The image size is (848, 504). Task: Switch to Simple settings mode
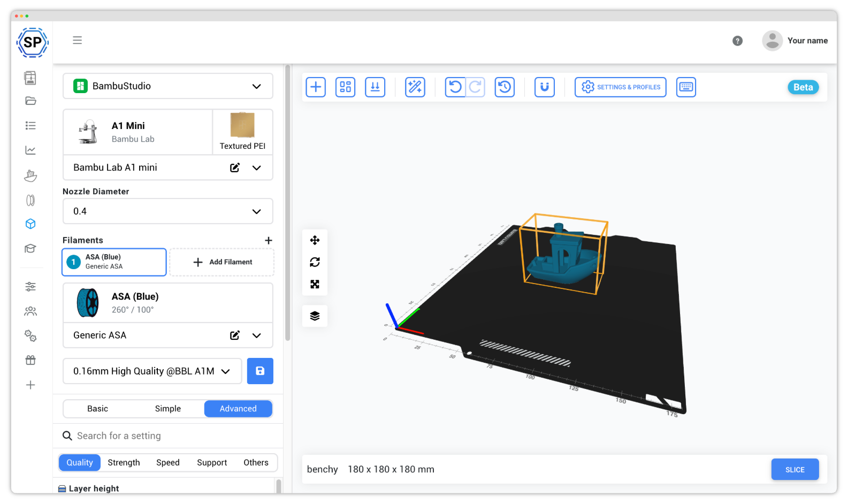click(168, 409)
